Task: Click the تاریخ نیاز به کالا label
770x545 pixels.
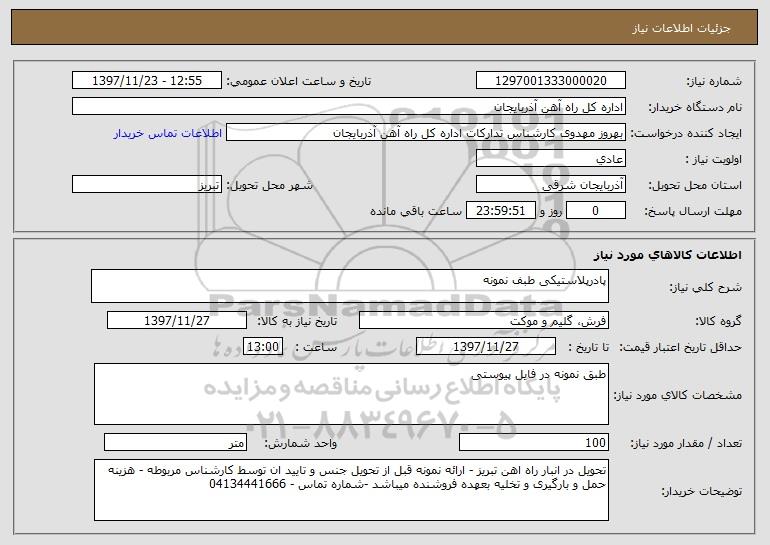Action: click(x=297, y=322)
